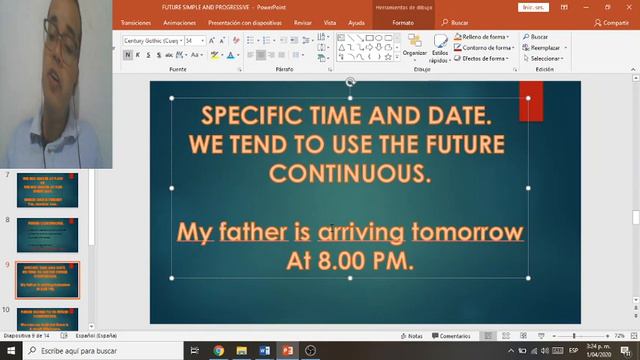Viewport: 640px width, 360px height.
Task: Toggle text shadow formatting
Action: (x=159, y=55)
